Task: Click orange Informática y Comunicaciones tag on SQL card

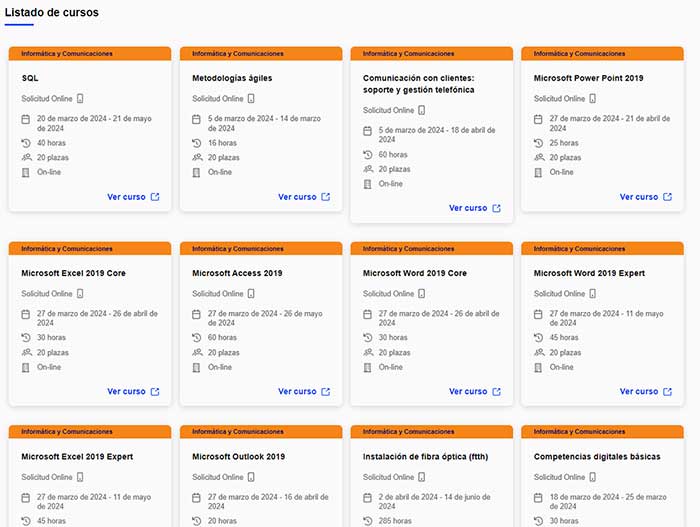Action: [67, 53]
